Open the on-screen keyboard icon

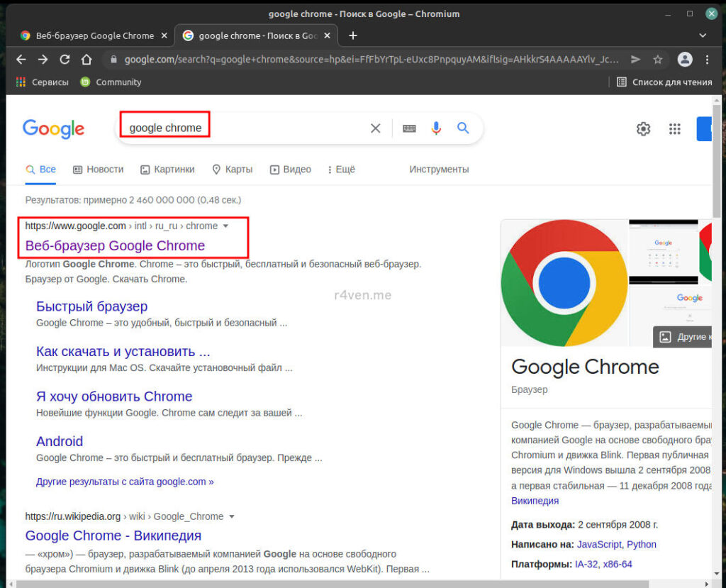tap(409, 128)
